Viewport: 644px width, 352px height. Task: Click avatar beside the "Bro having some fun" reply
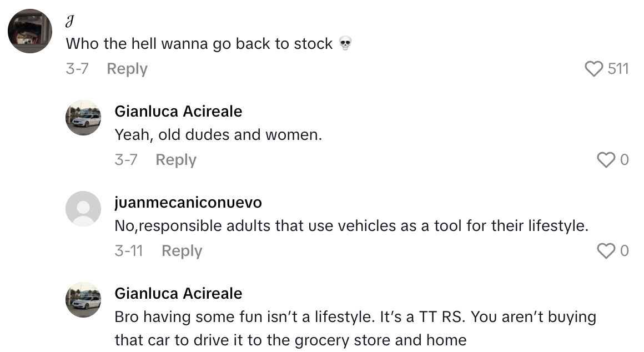(83, 300)
